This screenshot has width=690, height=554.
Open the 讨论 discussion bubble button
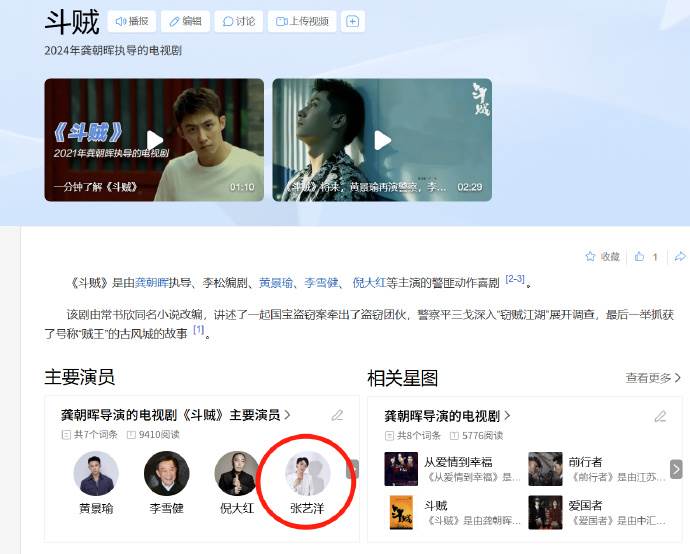tap(239, 21)
